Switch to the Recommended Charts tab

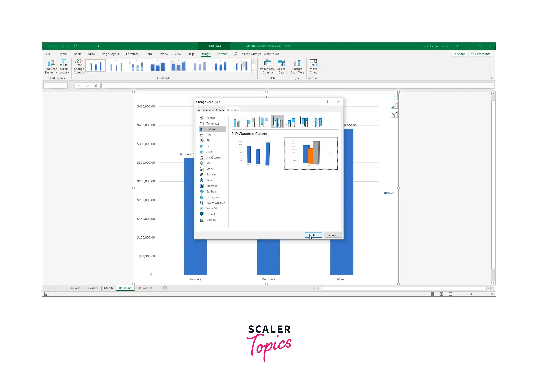coord(210,110)
